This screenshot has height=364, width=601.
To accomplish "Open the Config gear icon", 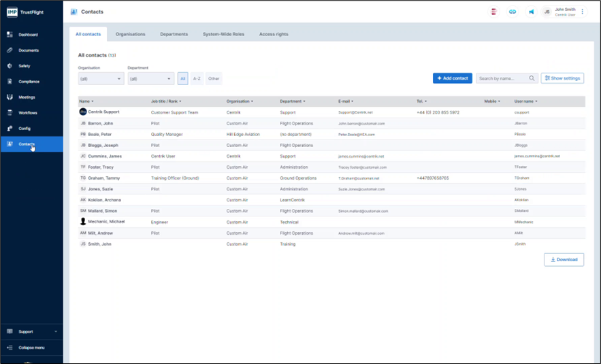I will click(10, 129).
